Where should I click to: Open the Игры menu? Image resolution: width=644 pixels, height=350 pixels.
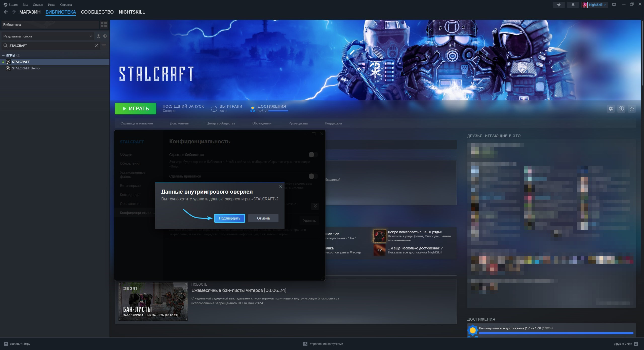point(52,5)
